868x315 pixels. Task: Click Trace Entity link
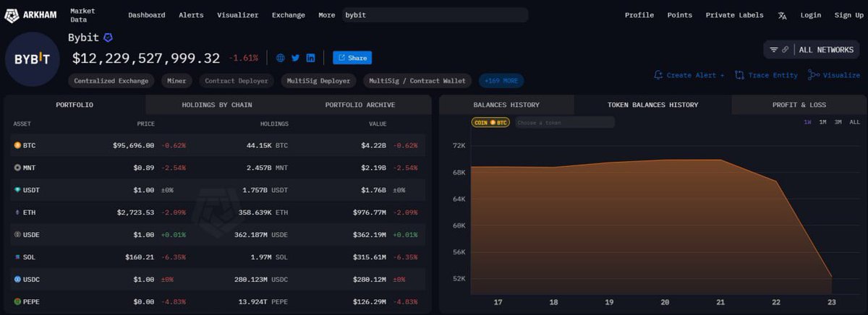coord(767,75)
